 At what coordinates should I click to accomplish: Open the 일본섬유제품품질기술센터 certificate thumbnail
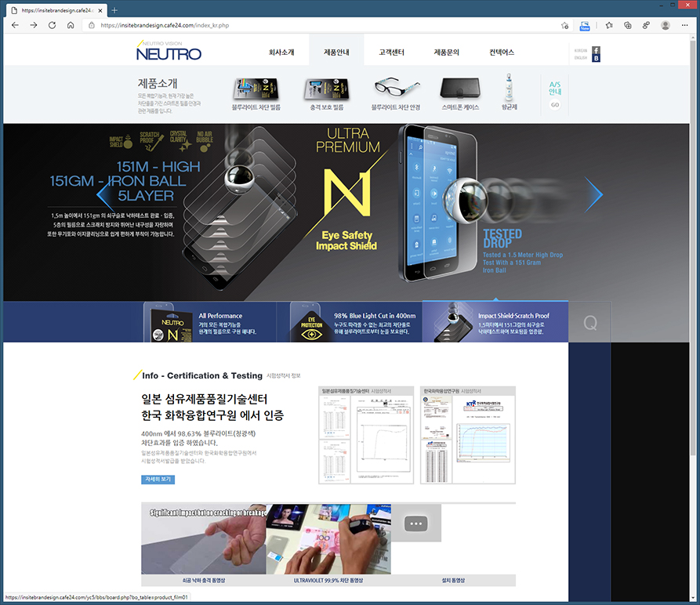(366, 435)
